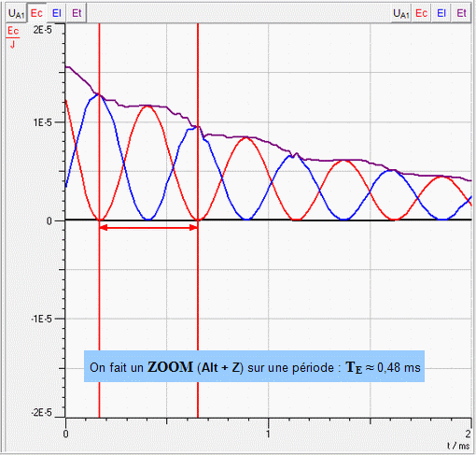Select the red Ec button at top-right
Viewport: 476px width, 455px height.
pos(421,13)
